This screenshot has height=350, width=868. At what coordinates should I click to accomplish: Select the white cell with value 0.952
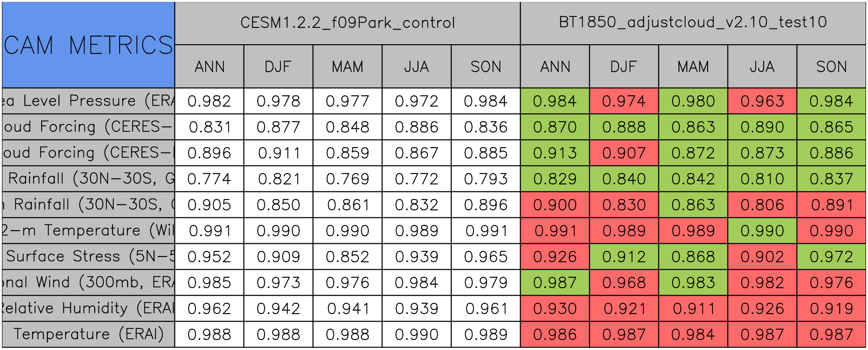click(x=209, y=257)
